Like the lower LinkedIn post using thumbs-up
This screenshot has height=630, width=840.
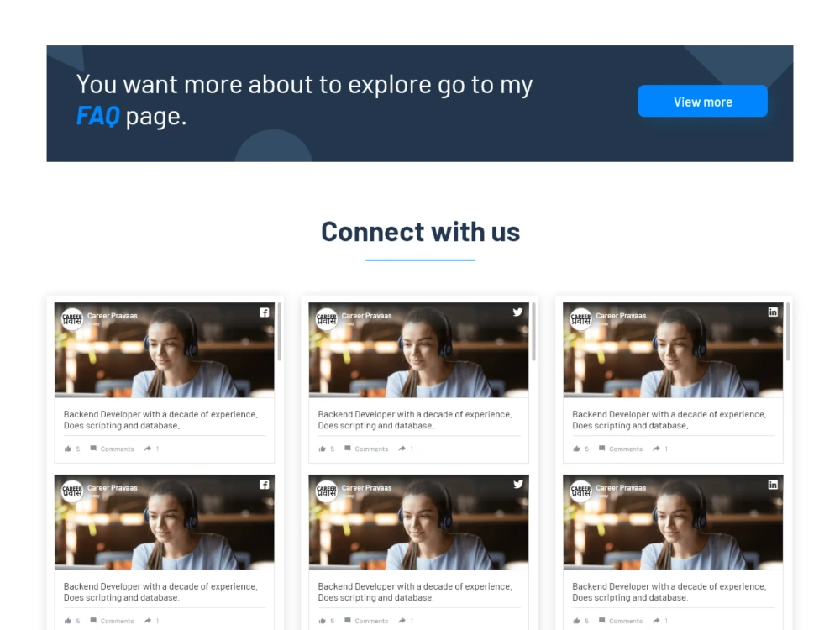point(576,621)
